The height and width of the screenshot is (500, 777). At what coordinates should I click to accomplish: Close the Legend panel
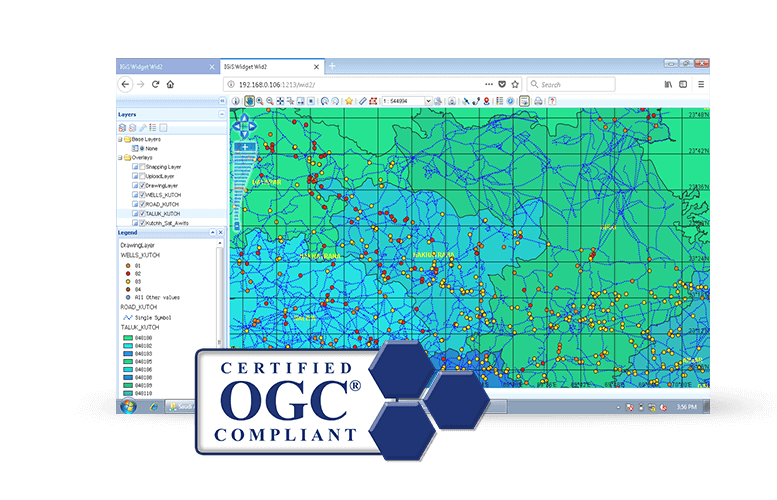tap(221, 232)
